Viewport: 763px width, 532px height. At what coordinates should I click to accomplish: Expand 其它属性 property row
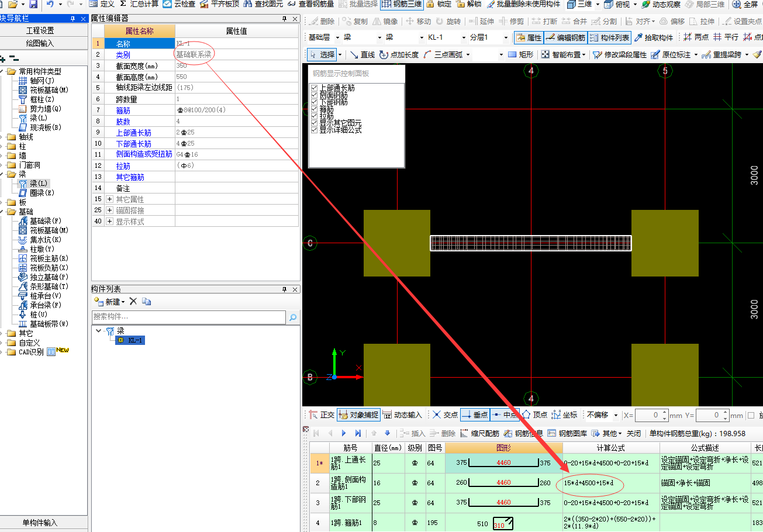coord(109,199)
